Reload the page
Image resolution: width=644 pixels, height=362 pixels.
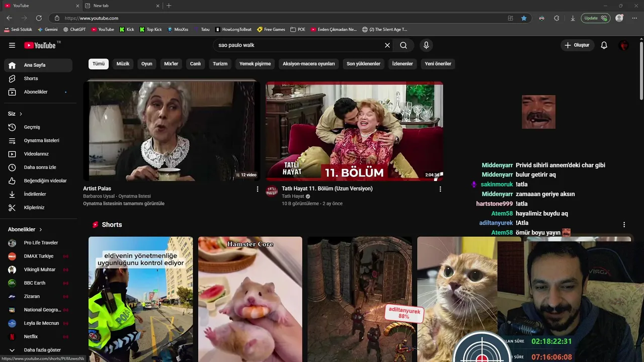pyautogui.click(x=39, y=18)
